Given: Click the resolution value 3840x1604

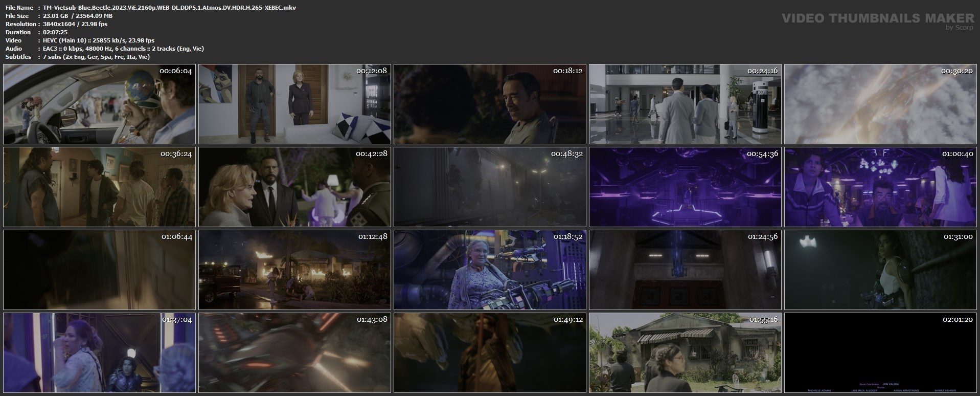Looking at the screenshot, I should click(x=60, y=24).
